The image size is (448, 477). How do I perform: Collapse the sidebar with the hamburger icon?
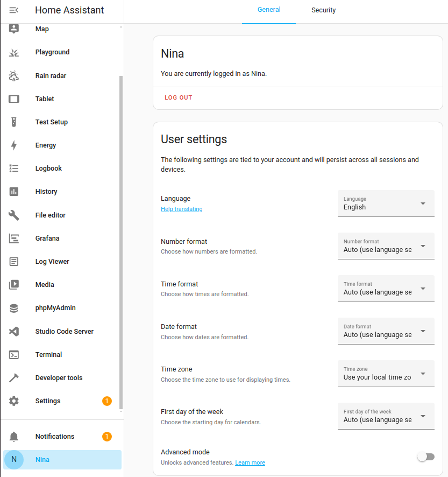coord(15,10)
